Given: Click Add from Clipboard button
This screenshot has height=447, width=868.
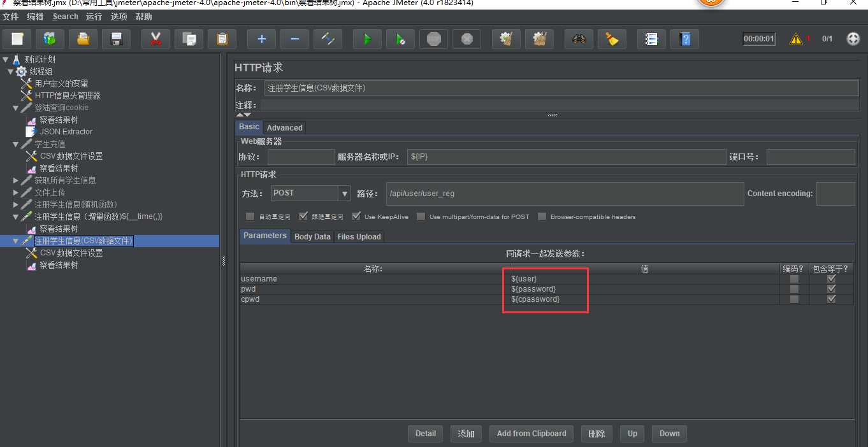Looking at the screenshot, I should pos(532,434).
